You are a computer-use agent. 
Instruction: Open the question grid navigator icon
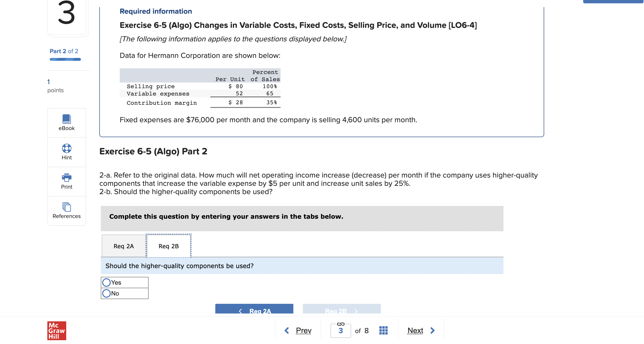(383, 330)
